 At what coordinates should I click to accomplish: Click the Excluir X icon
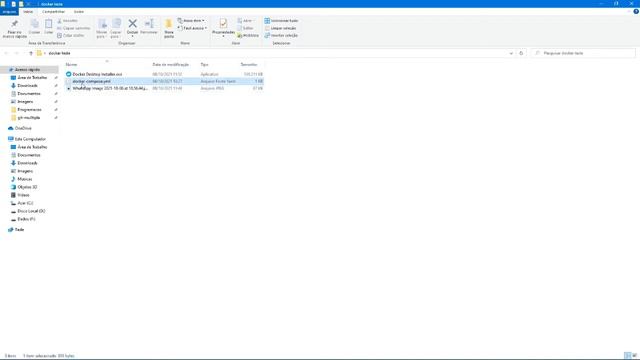click(132, 23)
